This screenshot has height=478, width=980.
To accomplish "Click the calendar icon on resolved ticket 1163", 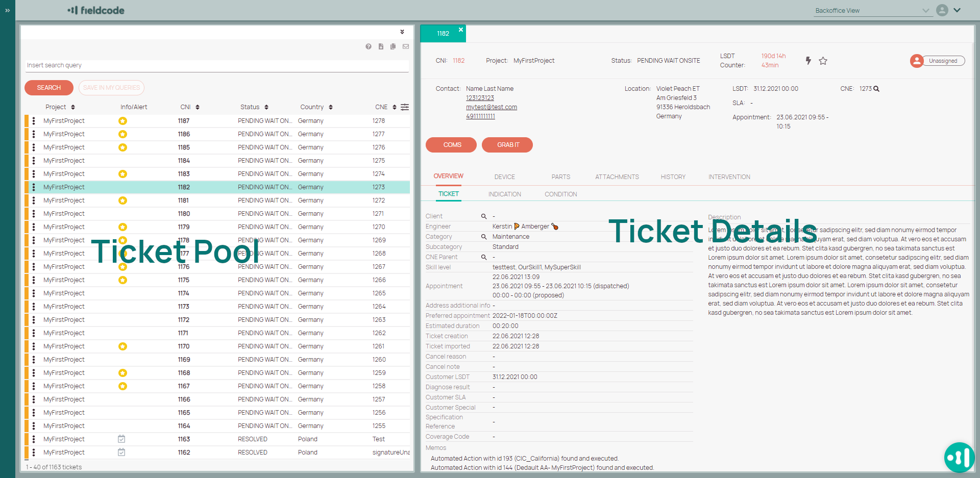I will click(x=121, y=439).
